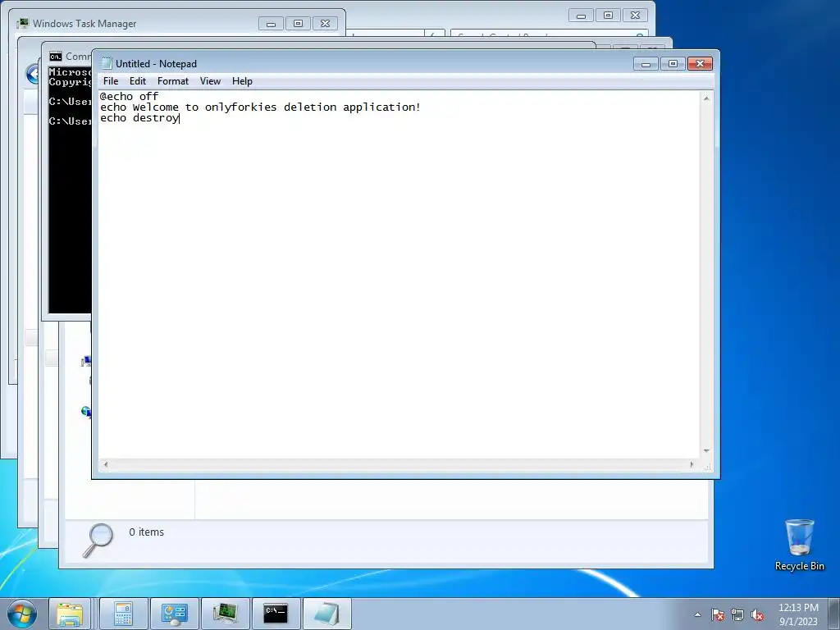The image size is (840, 630).
Task: Open the taskbar clock showing 12:13 PM
Action: (x=798, y=614)
